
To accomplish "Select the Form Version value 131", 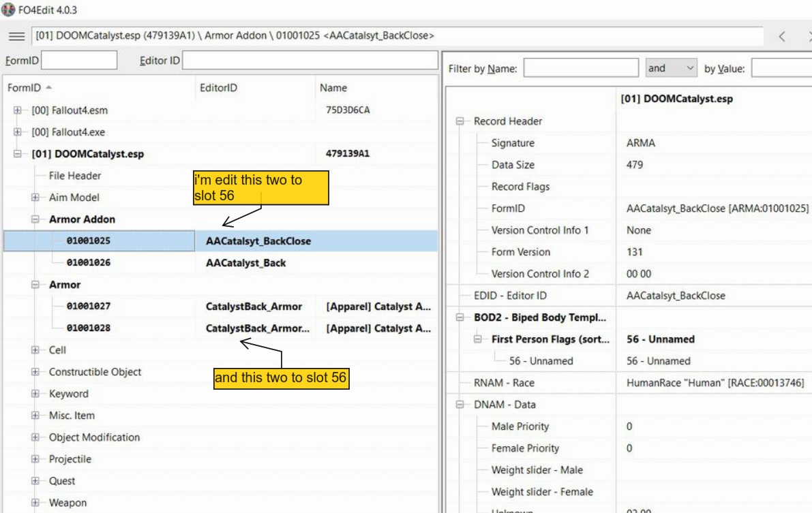I will 634,251.
